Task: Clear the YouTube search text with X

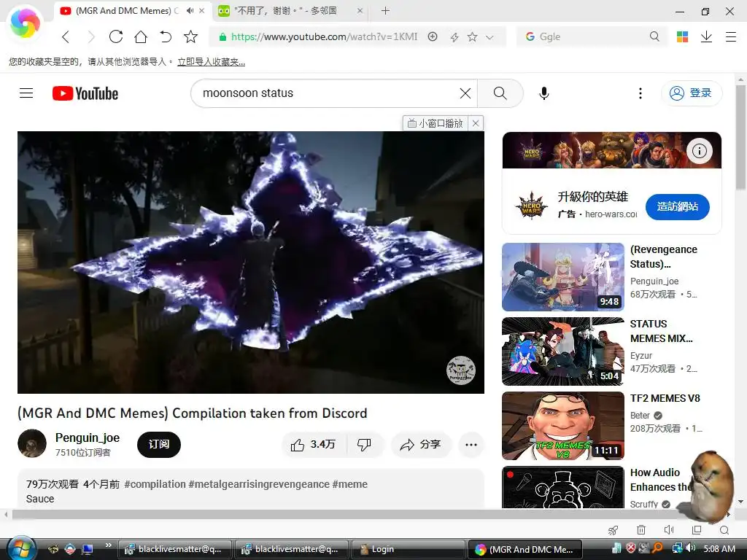Action: [x=465, y=93]
